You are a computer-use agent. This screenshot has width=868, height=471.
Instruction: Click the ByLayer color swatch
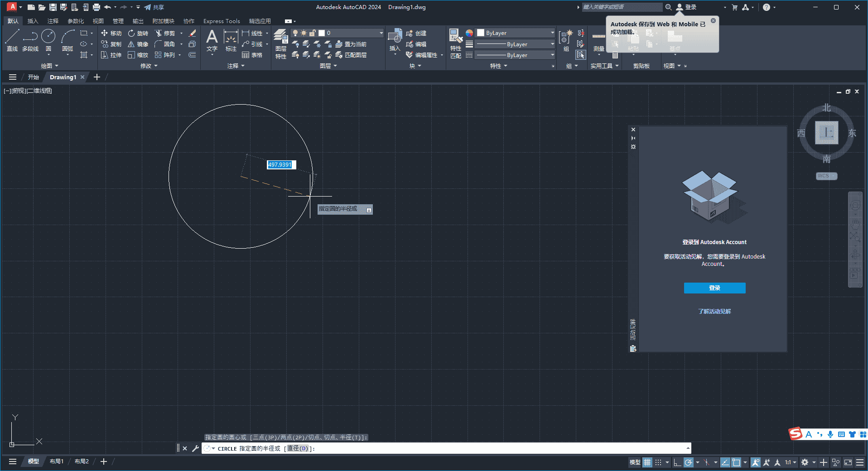(482, 33)
